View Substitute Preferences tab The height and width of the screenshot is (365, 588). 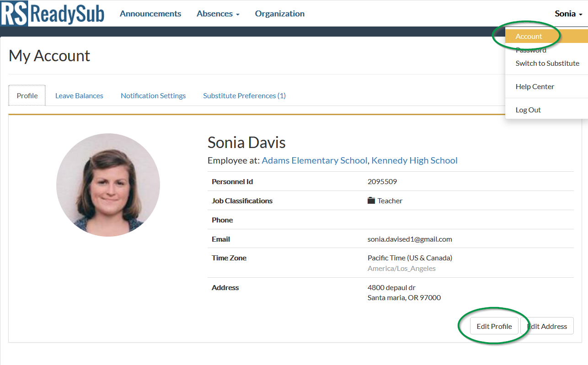(244, 95)
